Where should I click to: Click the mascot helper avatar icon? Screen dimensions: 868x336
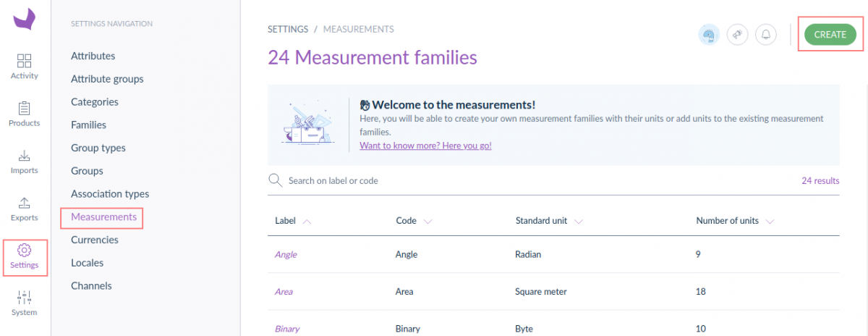pos(709,34)
